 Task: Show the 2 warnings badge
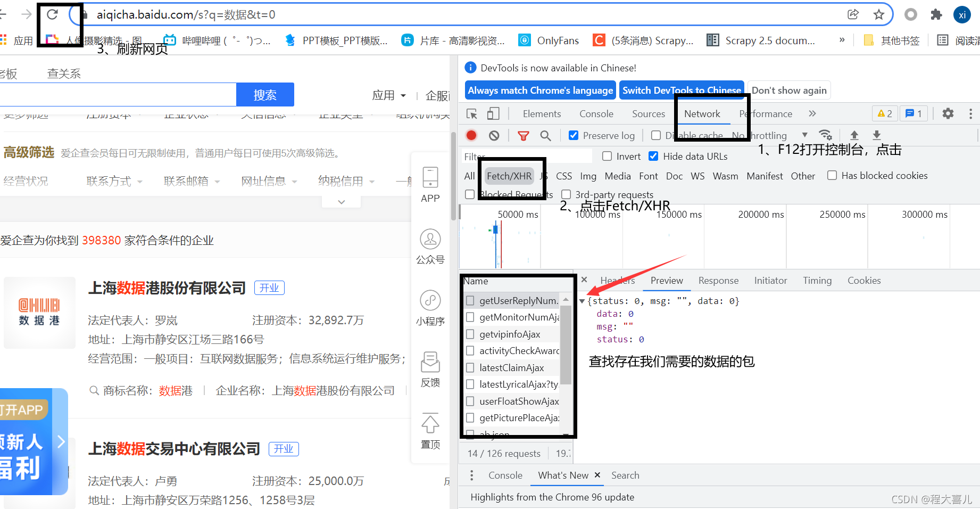885,113
